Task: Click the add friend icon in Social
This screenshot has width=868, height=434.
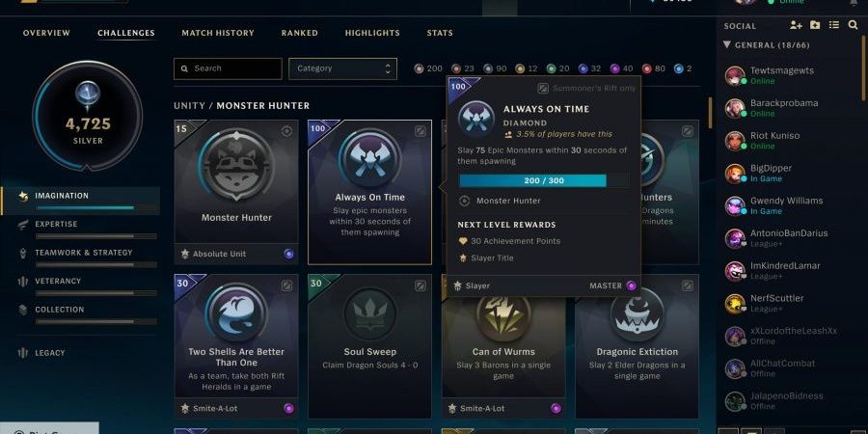Action: coord(796,25)
